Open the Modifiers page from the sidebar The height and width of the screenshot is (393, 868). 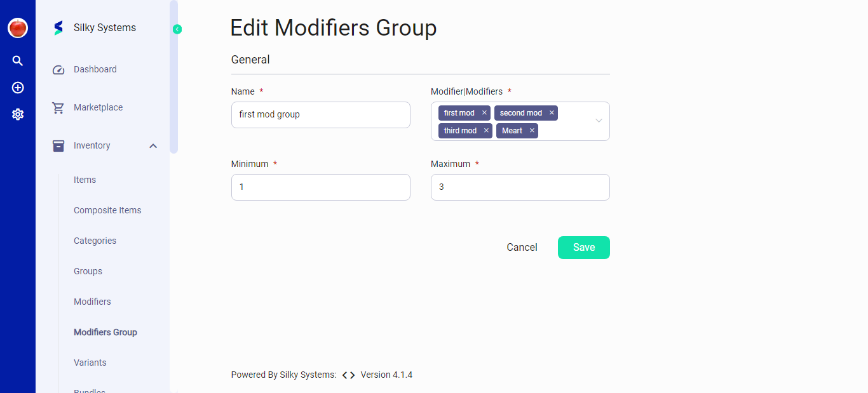(92, 302)
